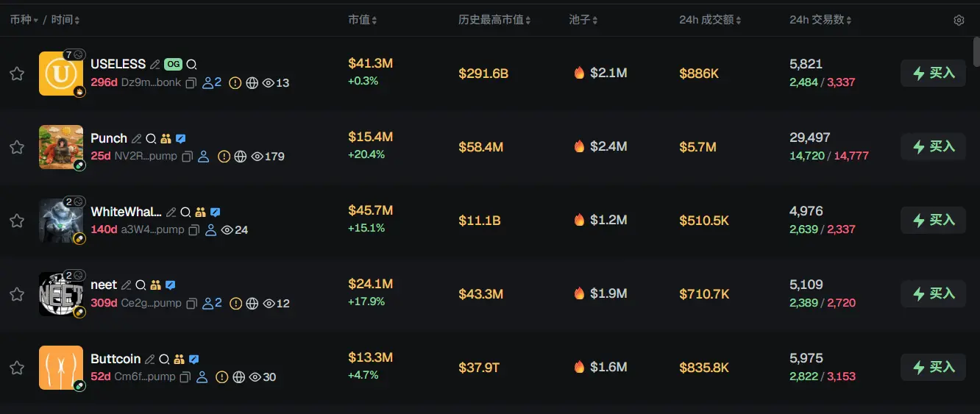Image resolution: width=980 pixels, height=414 pixels.
Task: Add Punch to favorites with star
Action: [17, 147]
